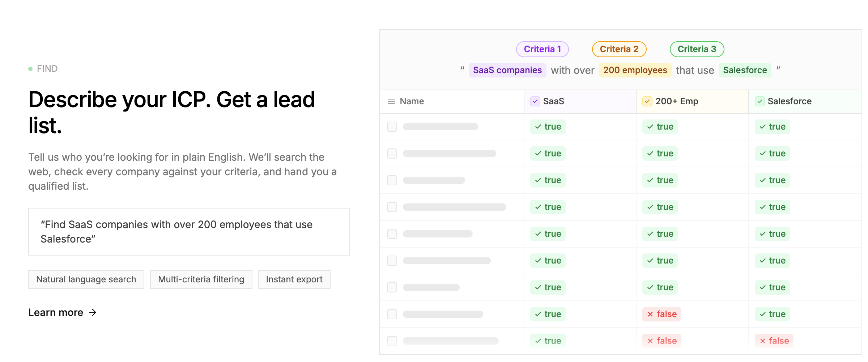Click the false badge in last row Salesforce column
868x362 pixels.
774,341
